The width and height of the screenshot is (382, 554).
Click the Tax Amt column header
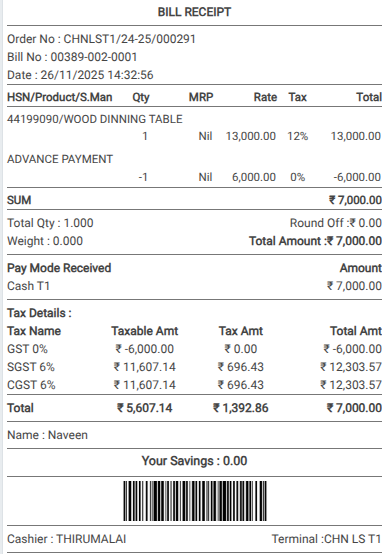pos(241,331)
